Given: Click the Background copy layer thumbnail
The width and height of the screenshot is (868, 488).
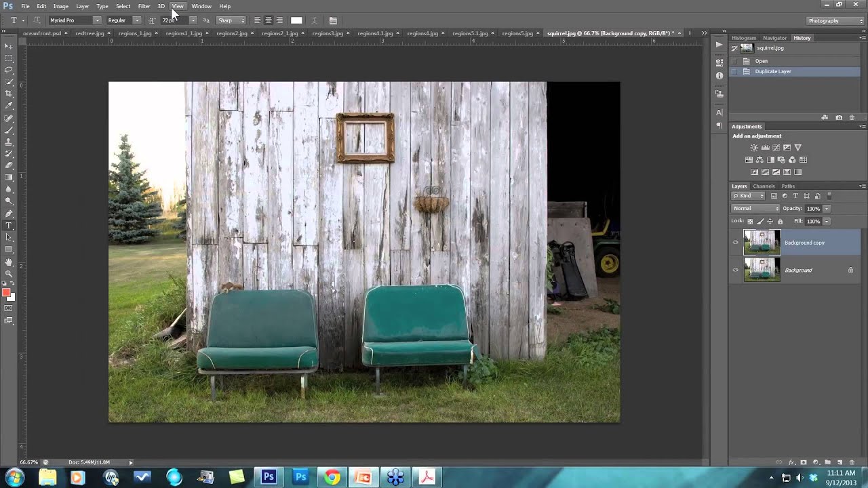Looking at the screenshot, I should point(762,243).
